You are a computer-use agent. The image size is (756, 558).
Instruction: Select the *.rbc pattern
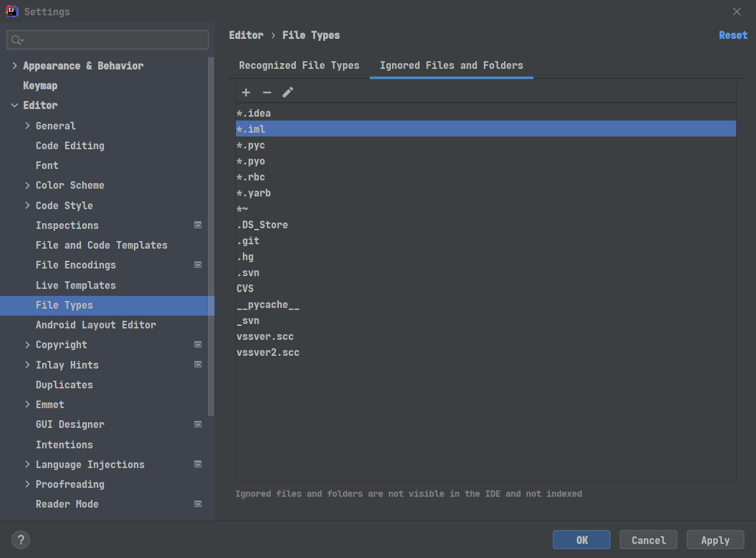click(x=486, y=177)
